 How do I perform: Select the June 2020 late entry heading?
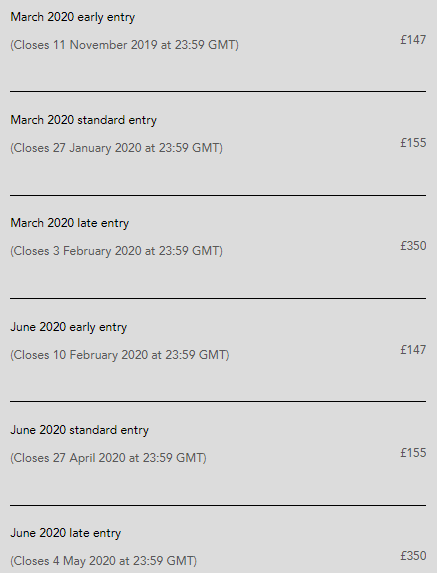[x=66, y=533]
